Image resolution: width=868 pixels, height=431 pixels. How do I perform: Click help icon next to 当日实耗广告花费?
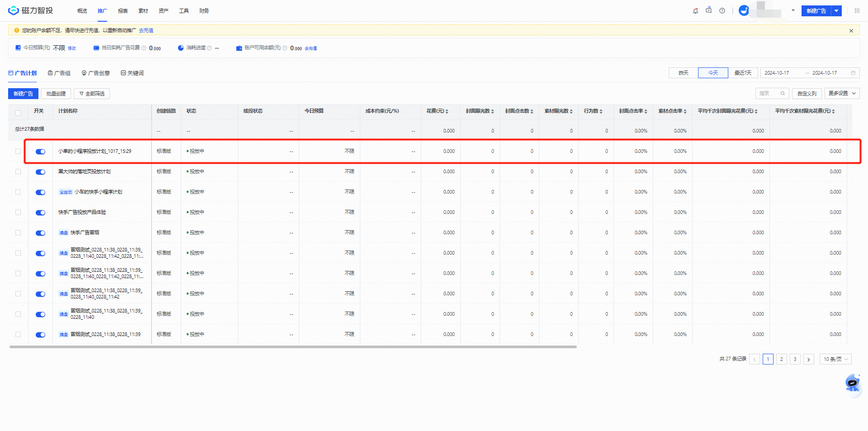(144, 48)
